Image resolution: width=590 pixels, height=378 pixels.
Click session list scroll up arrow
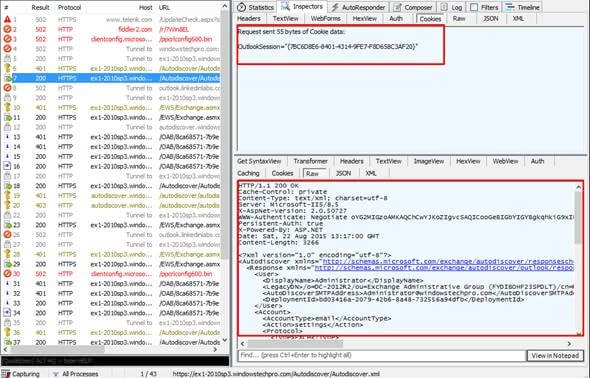coord(225,6)
